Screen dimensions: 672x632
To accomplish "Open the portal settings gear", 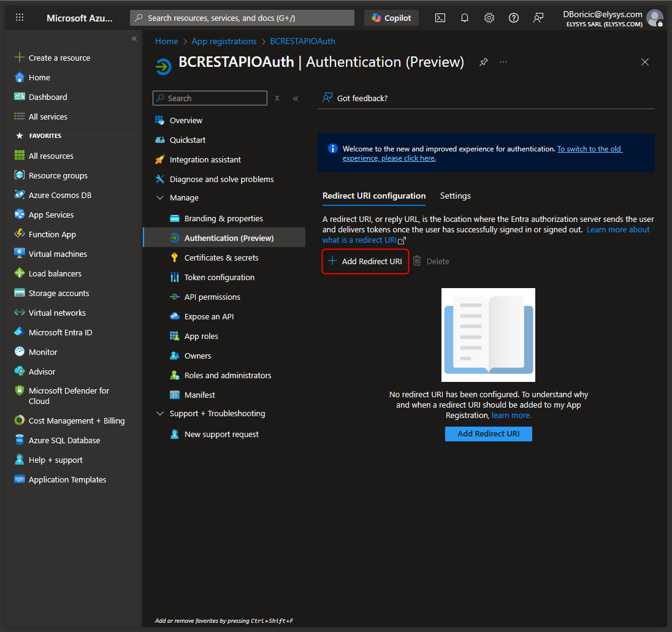I will [489, 18].
